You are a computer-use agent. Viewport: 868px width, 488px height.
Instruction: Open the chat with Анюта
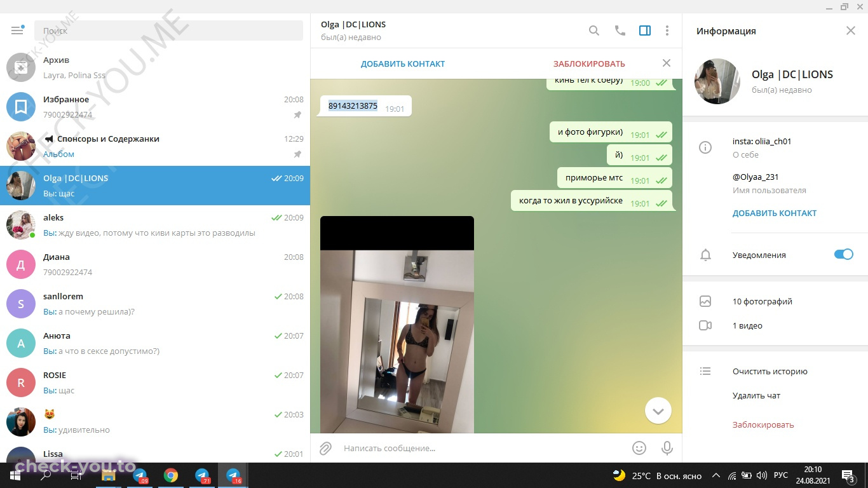click(155, 343)
